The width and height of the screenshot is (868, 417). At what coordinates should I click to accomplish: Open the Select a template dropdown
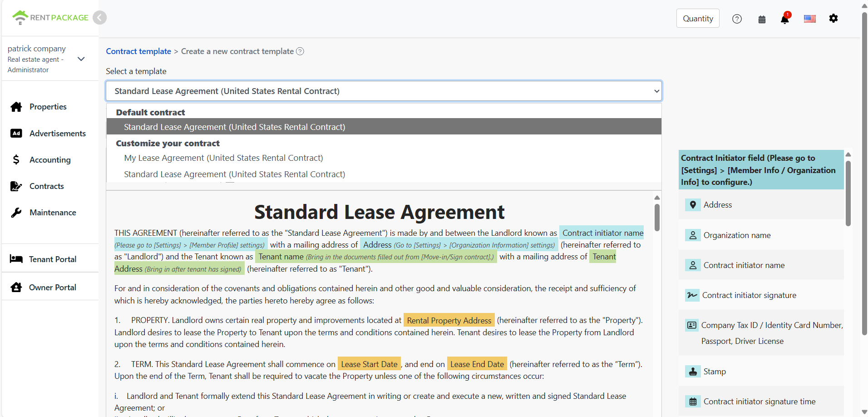(x=384, y=91)
